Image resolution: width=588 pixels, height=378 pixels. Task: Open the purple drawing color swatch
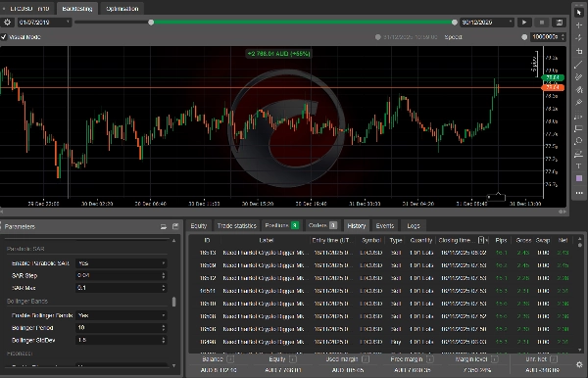pyautogui.click(x=579, y=178)
